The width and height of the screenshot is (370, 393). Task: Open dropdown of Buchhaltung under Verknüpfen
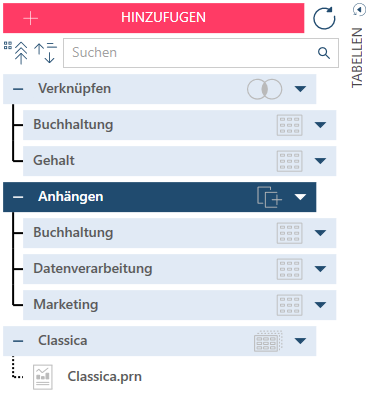click(320, 125)
